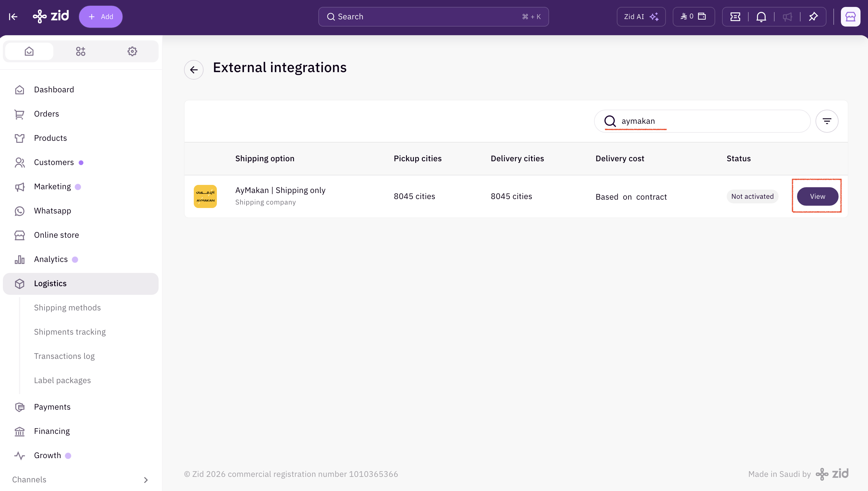Image resolution: width=868 pixels, height=491 pixels.
Task: Click the Payments card icon
Action: [x=20, y=407]
